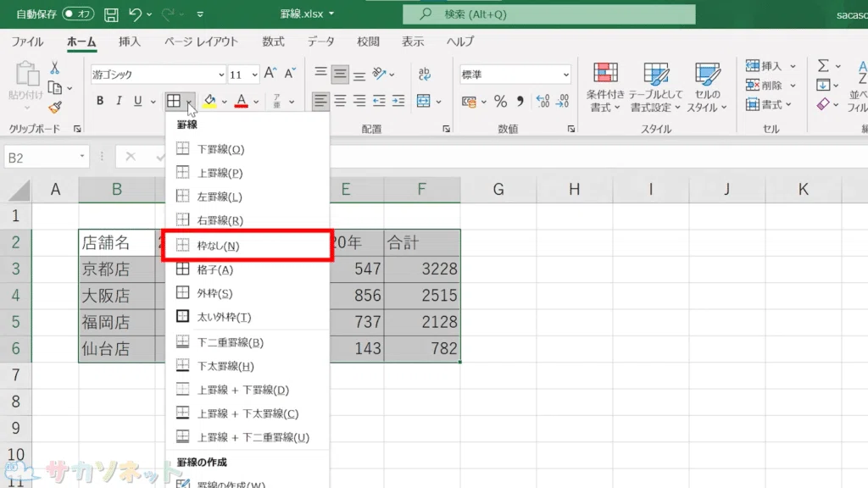Click the Copy icon in clipboard group
Image resolution: width=868 pixels, height=488 pixels.
click(x=55, y=87)
